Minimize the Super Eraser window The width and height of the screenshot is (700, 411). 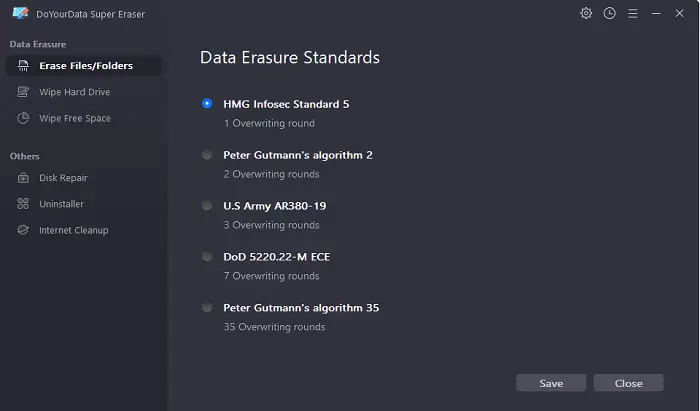point(656,14)
